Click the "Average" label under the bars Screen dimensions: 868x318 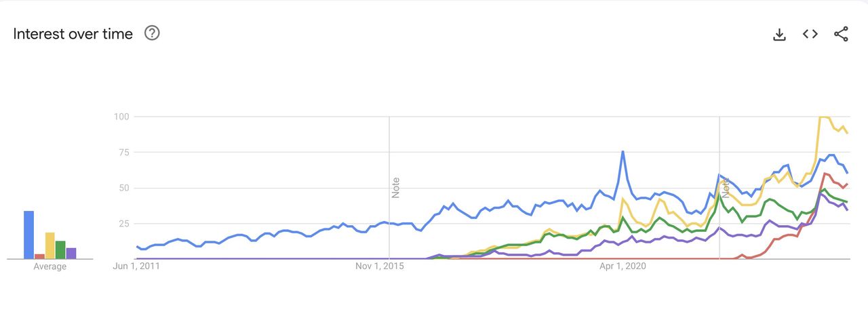point(50,266)
